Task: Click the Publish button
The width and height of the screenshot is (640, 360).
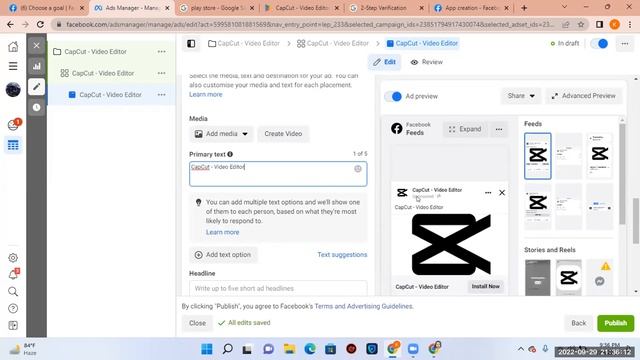Action: point(616,323)
